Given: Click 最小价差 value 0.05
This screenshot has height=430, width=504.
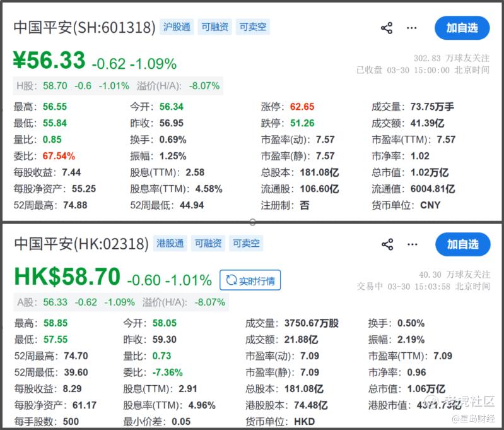Looking at the screenshot, I should point(181,422).
